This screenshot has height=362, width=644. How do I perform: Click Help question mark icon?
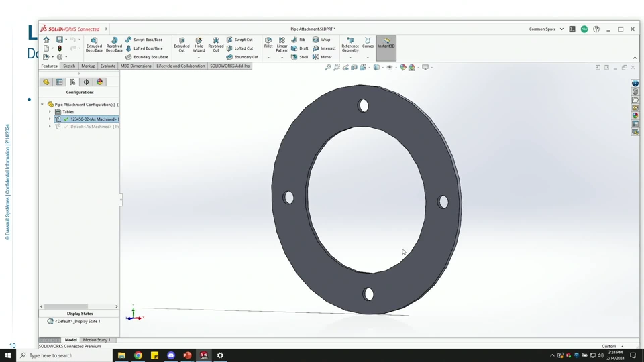(596, 29)
